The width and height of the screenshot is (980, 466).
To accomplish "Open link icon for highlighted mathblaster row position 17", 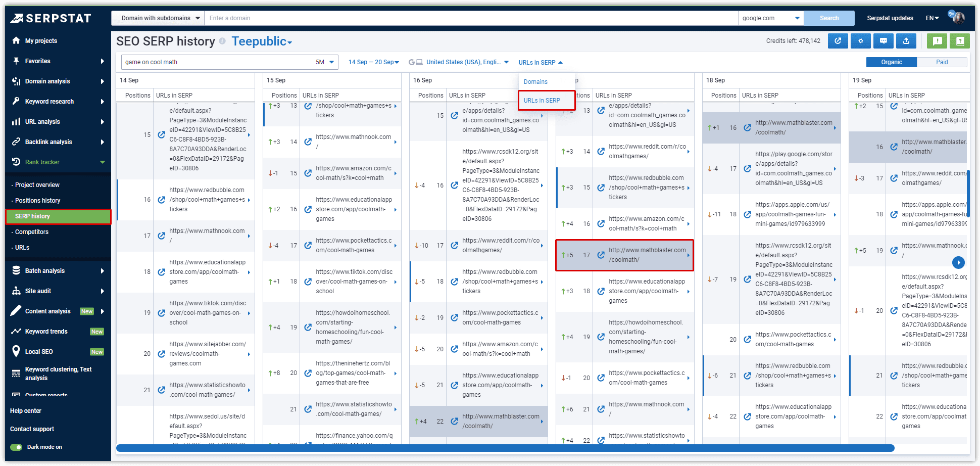I will 601,255.
